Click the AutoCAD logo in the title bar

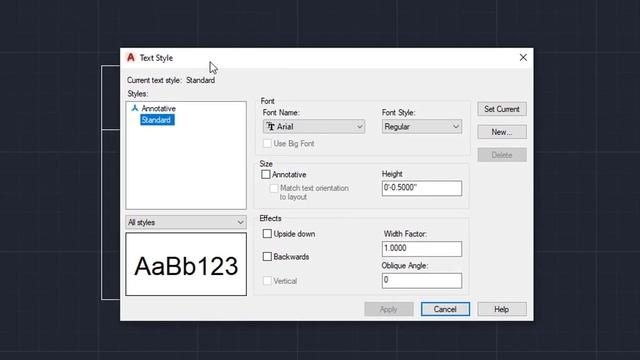pyautogui.click(x=131, y=58)
